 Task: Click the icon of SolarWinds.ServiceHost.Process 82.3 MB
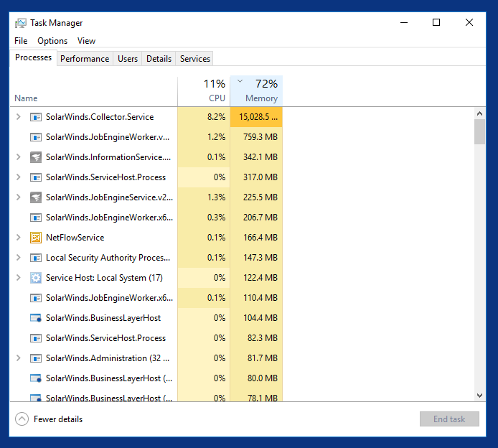[36, 338]
